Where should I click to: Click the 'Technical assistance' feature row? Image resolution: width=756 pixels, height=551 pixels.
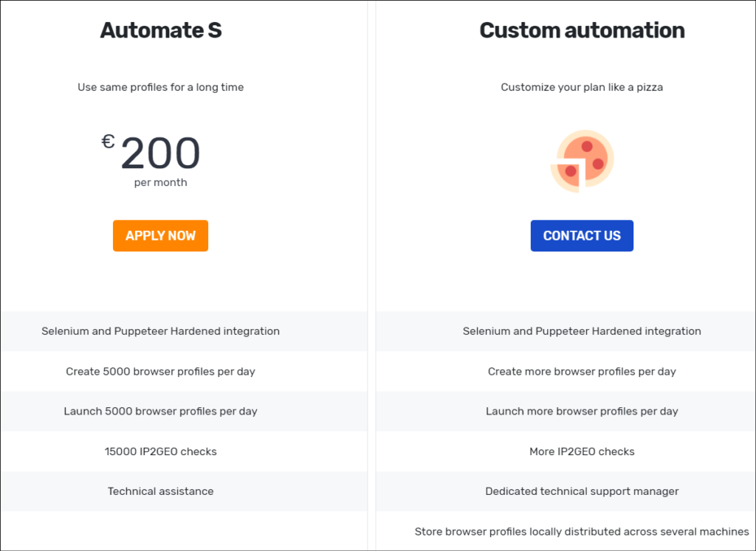(184, 491)
